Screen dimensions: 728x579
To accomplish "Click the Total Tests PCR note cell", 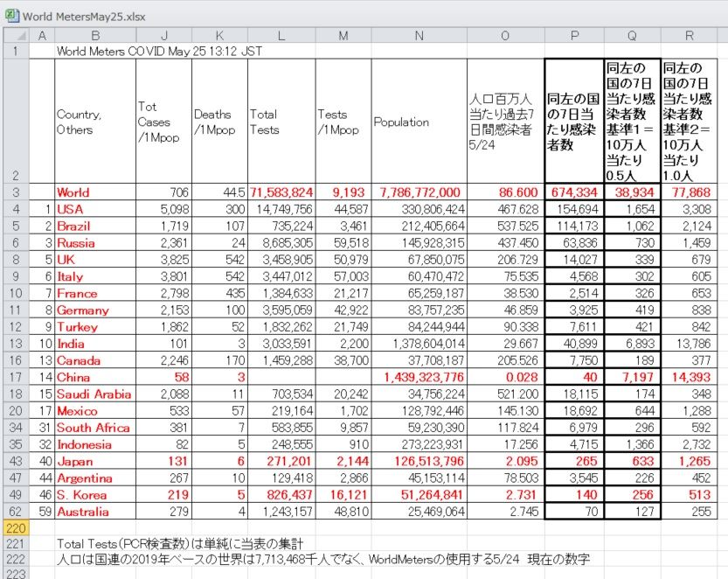I will pyautogui.click(x=180, y=544).
